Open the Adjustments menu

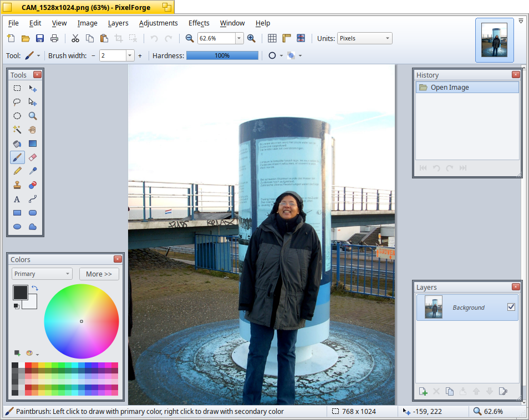[158, 23]
